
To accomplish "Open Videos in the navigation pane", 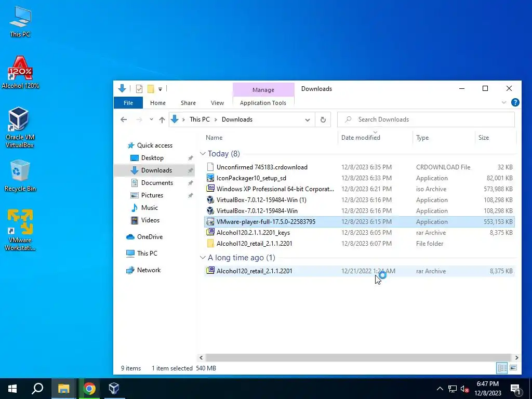I will pyautogui.click(x=150, y=220).
